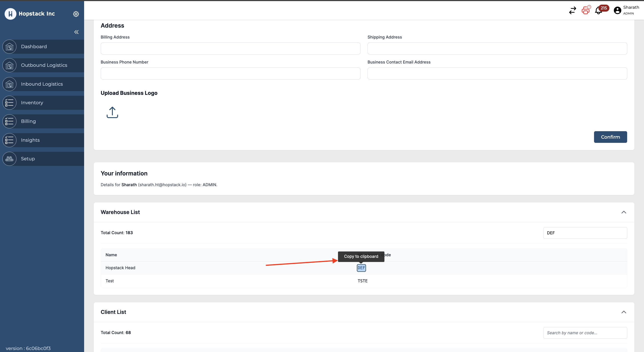Click the user avatar icon
The width and height of the screenshot is (644, 352).
pyautogui.click(x=617, y=10)
